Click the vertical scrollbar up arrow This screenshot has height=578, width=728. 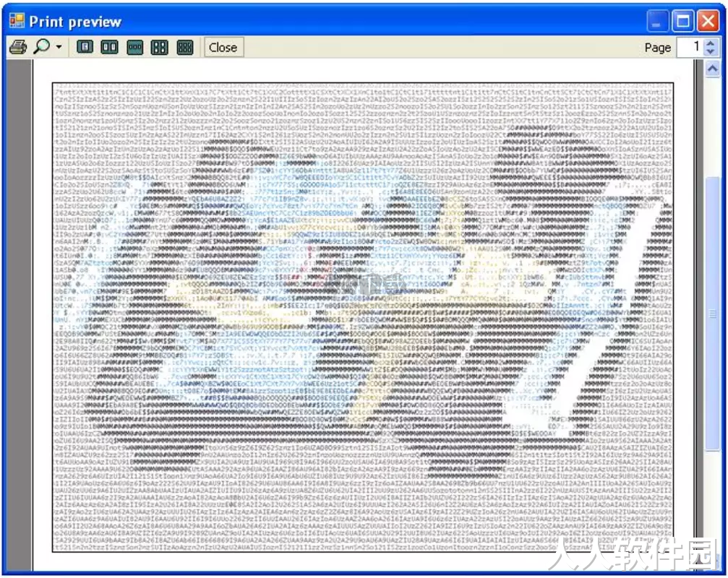click(x=712, y=69)
